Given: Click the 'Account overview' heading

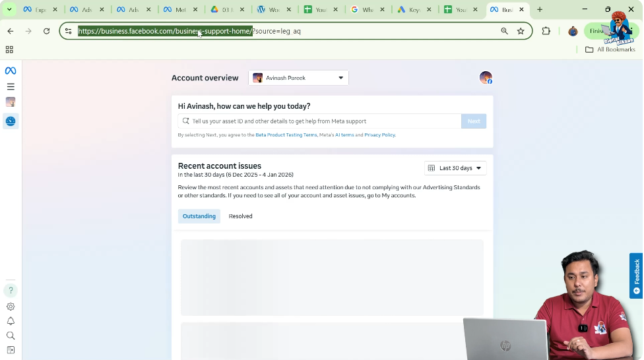Looking at the screenshot, I should [x=205, y=78].
